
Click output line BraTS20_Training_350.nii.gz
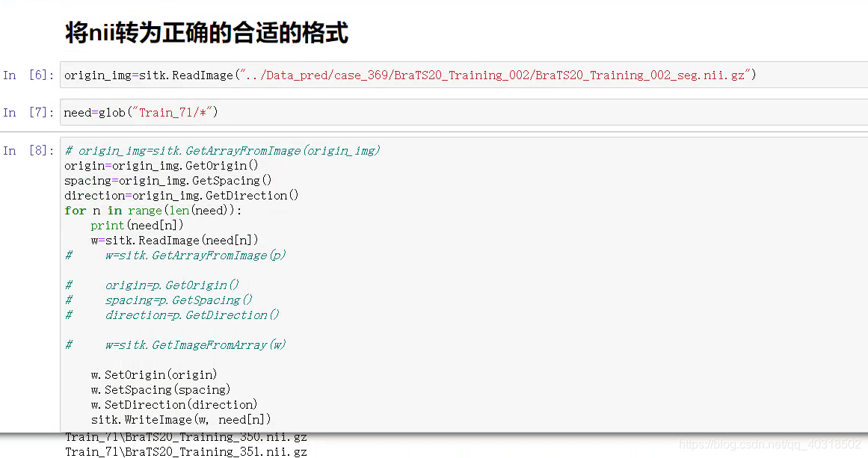pyautogui.click(x=186, y=437)
